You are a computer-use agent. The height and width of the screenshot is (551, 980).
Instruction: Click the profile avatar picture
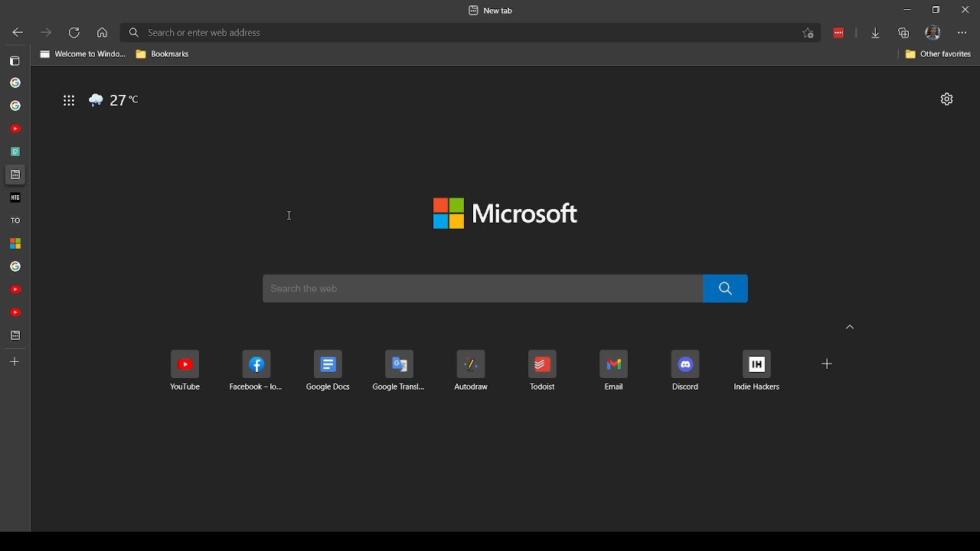(x=933, y=33)
